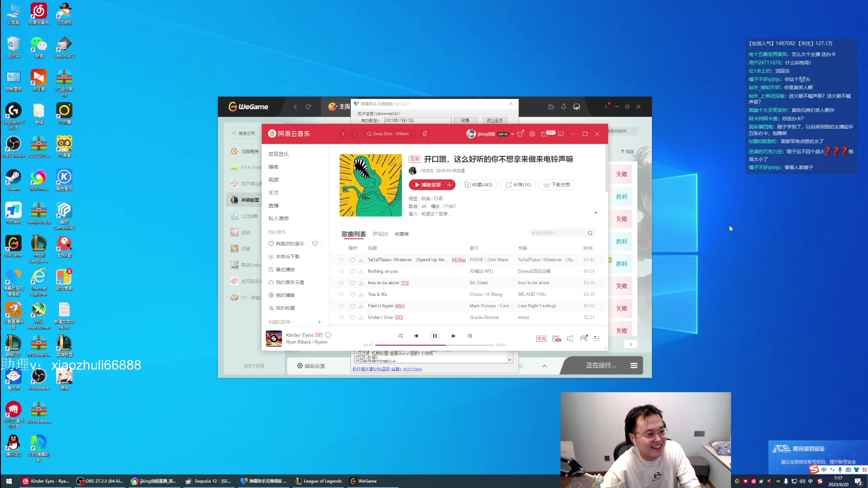Screen dimensions: 868x488
Task: Open the play queue list icon
Action: click(597, 338)
